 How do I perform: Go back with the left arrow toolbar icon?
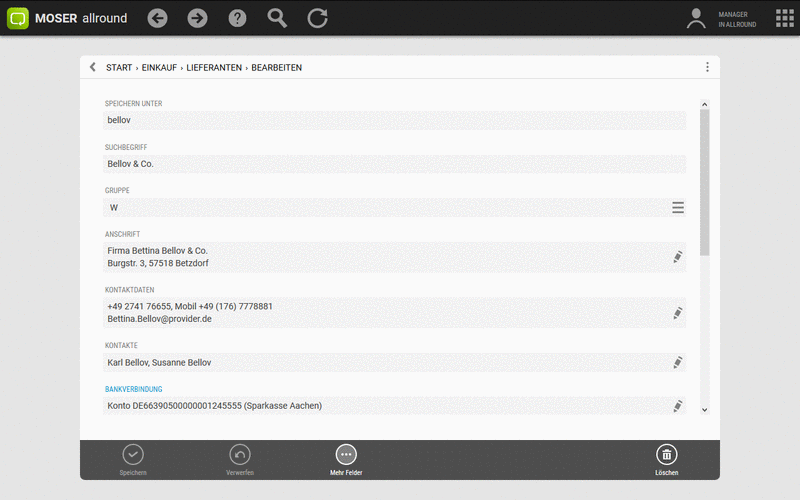click(x=157, y=18)
